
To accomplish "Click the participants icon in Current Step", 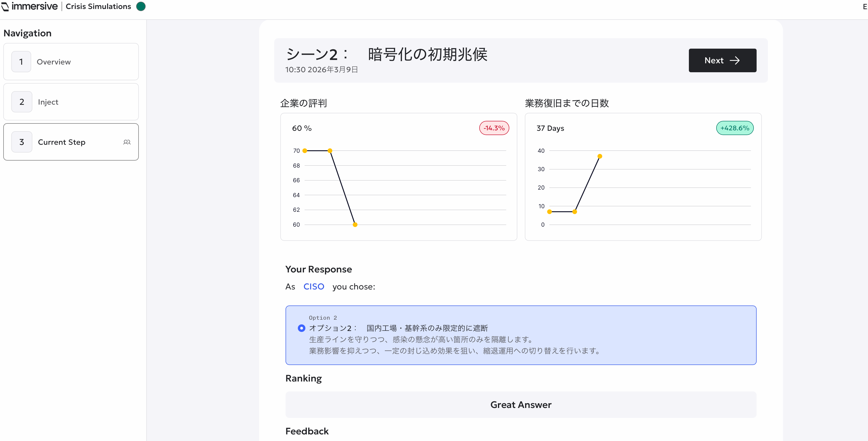I will pos(127,142).
